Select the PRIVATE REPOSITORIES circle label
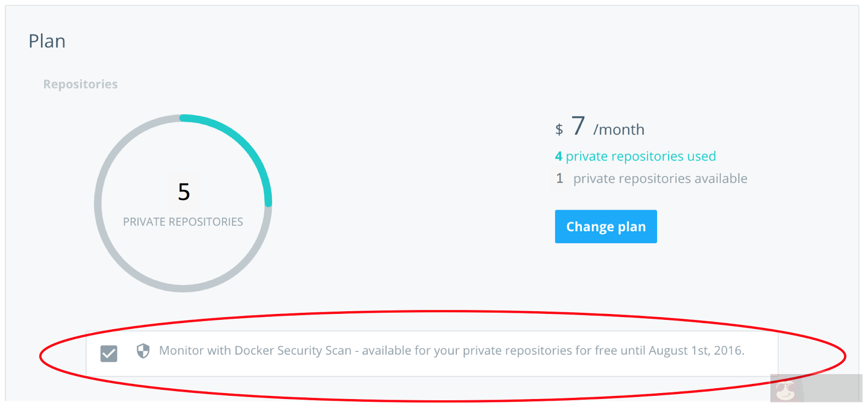868x405 pixels. pyautogui.click(x=183, y=221)
